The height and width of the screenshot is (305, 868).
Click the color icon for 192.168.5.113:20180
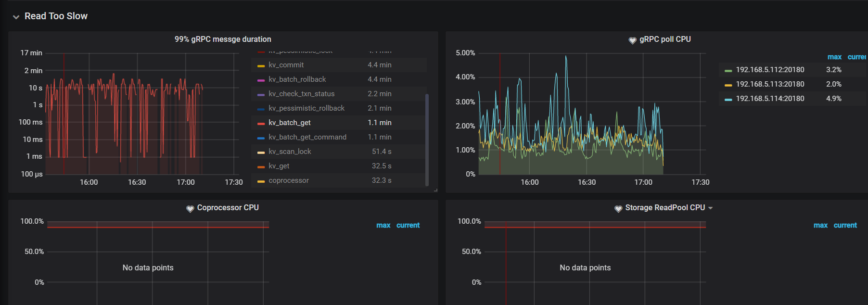(728, 85)
